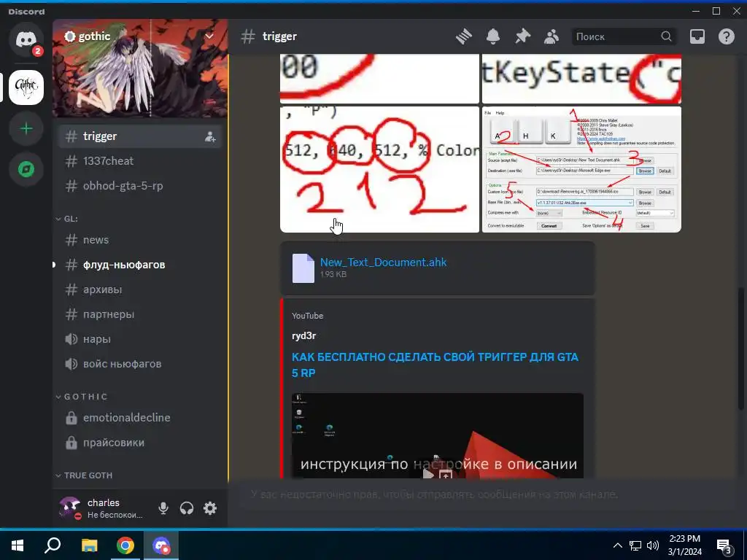Screen dimensions: 747x560
Task: Open cropped red circle image attachment
Action: pos(379,79)
